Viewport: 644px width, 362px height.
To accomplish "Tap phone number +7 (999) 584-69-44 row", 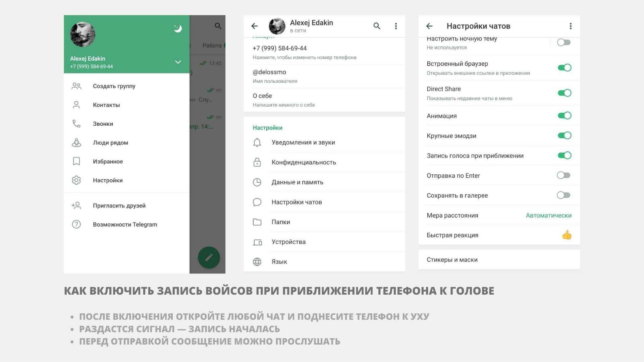I will tap(324, 52).
